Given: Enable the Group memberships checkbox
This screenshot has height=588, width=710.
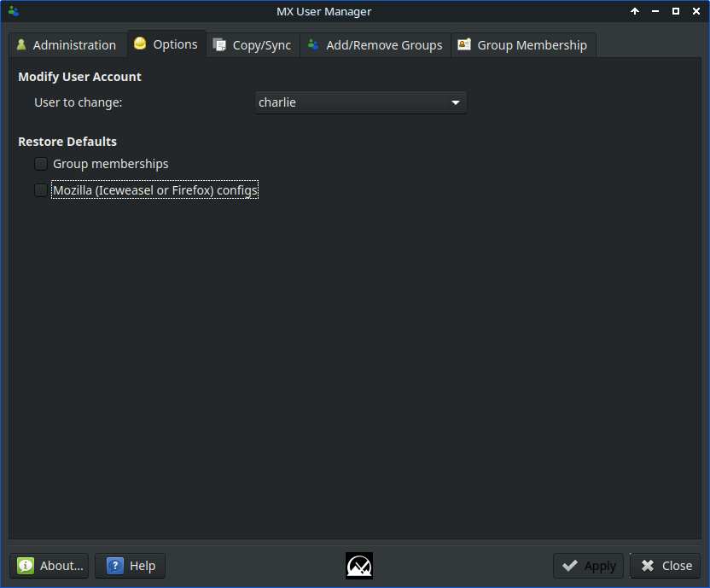Looking at the screenshot, I should coord(41,164).
